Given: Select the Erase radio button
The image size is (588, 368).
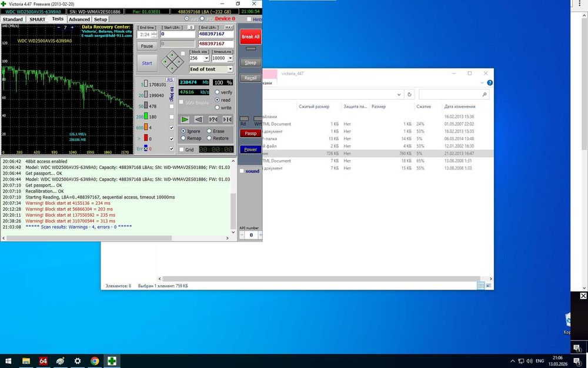Looking at the screenshot, I should [209, 131].
